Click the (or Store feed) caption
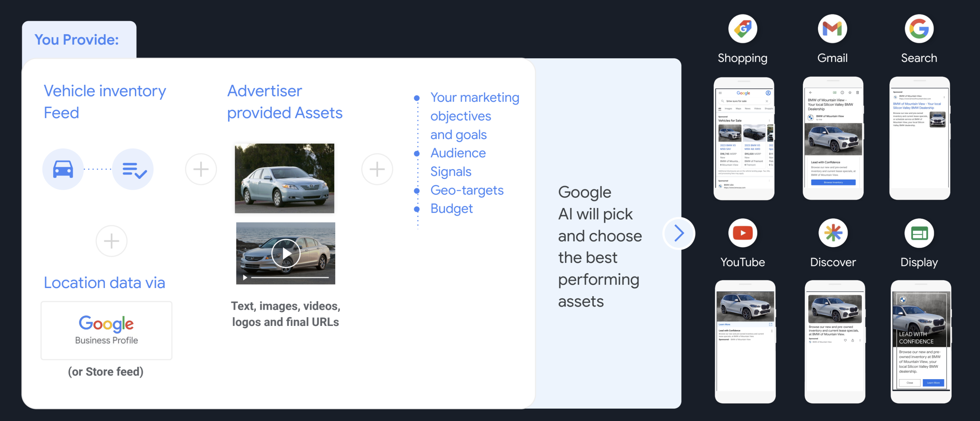 [x=106, y=372]
